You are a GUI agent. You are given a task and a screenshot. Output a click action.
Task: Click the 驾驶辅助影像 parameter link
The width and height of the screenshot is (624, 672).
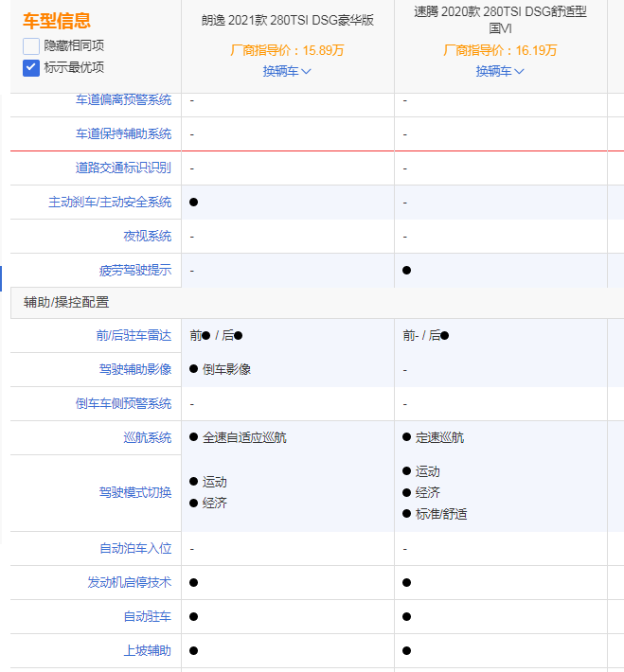coord(135,370)
